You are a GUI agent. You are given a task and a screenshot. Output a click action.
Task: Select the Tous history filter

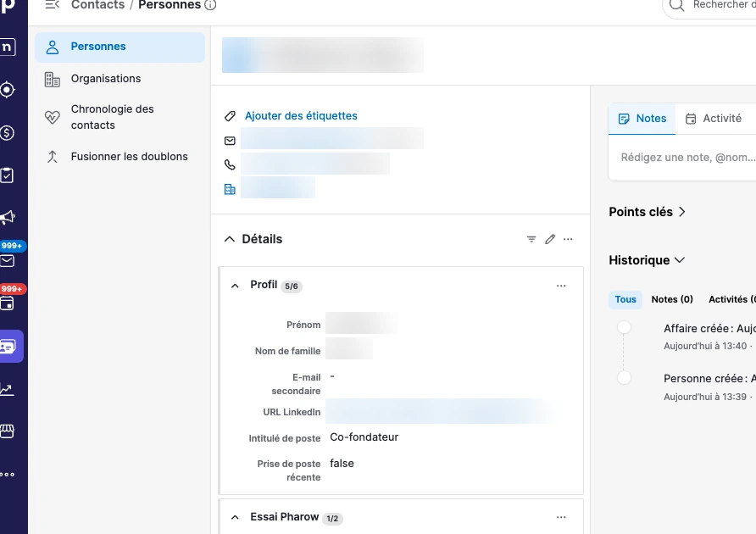625,299
